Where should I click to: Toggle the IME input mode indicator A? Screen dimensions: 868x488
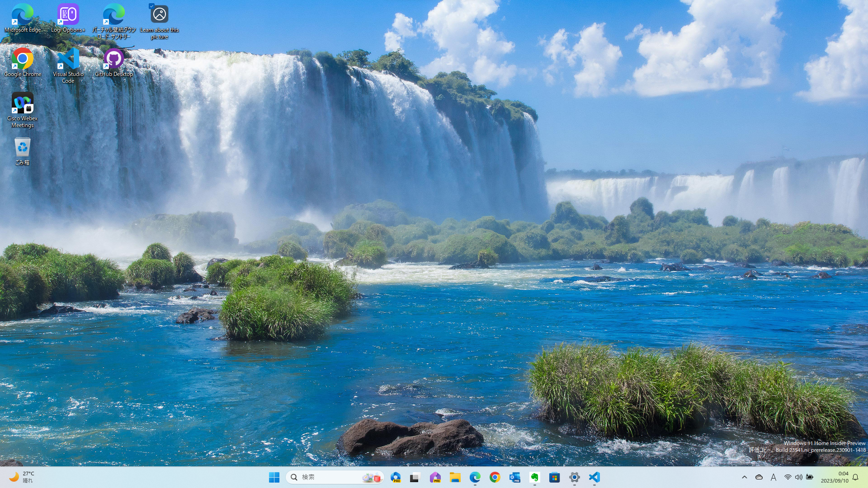coord(773,477)
